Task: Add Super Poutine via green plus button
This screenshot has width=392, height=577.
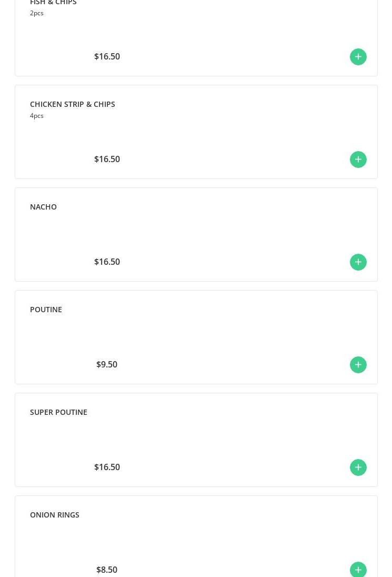Action: 358,467
